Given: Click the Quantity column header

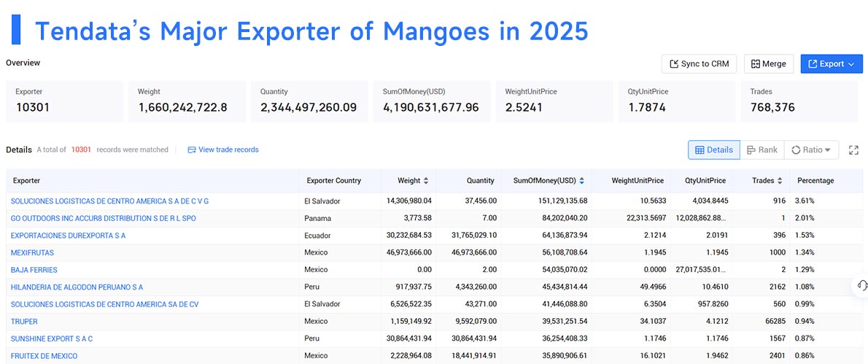Looking at the screenshot, I should (x=480, y=180).
